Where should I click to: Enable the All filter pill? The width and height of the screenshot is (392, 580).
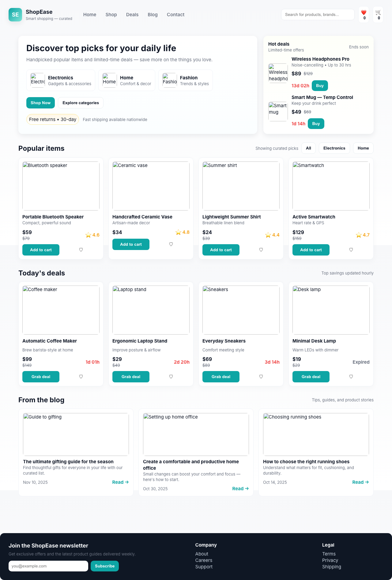pos(308,148)
